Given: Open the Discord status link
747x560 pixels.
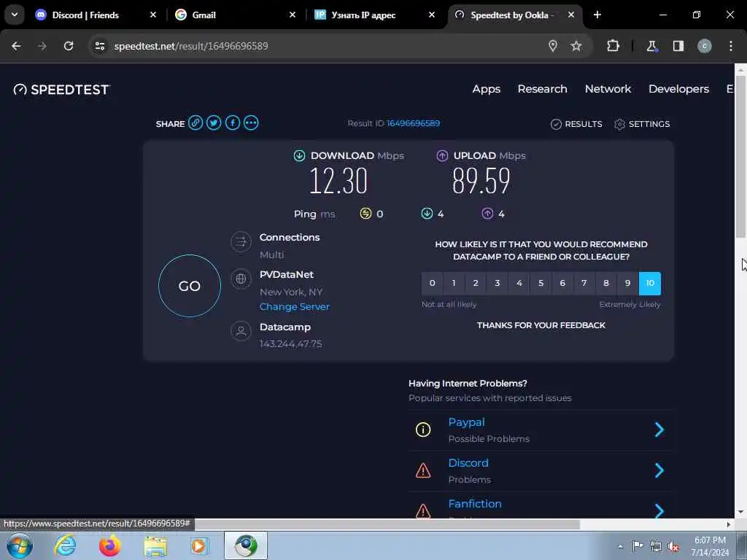Looking at the screenshot, I should [x=468, y=463].
